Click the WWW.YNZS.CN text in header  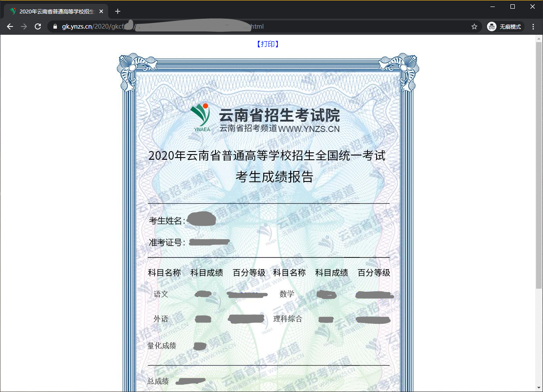pos(309,129)
